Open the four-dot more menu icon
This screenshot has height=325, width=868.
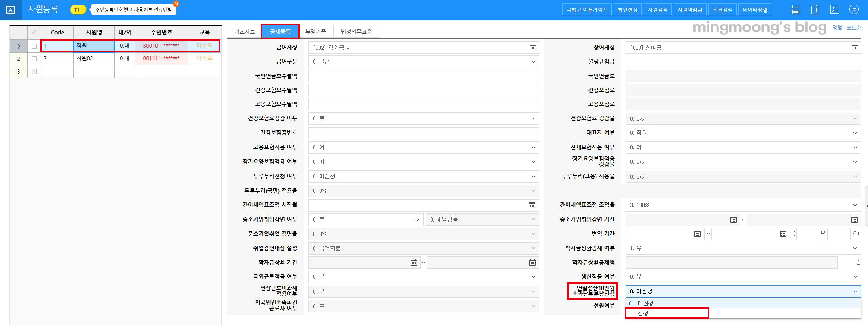pyautogui.click(x=853, y=10)
